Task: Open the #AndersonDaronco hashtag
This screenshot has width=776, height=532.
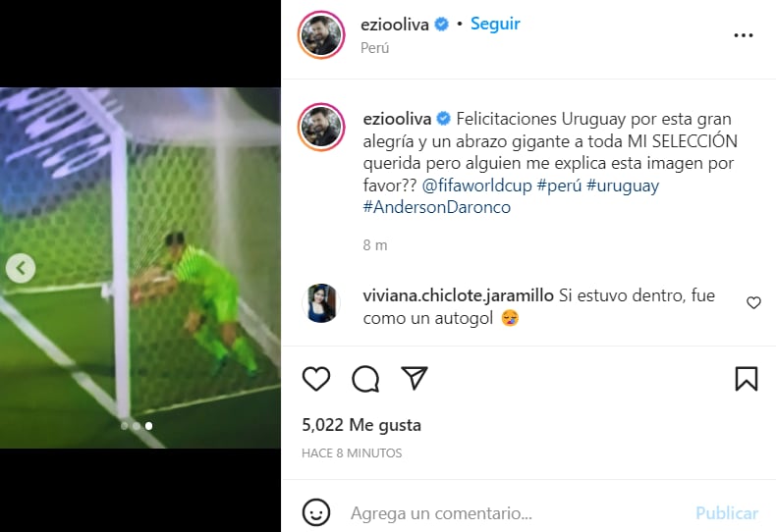Action: click(x=436, y=207)
